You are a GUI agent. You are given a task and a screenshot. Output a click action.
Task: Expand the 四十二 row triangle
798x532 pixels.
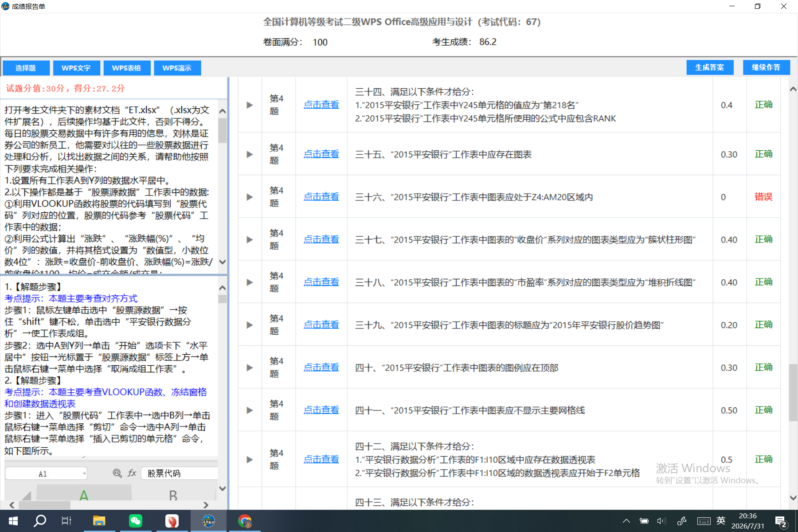pos(250,460)
